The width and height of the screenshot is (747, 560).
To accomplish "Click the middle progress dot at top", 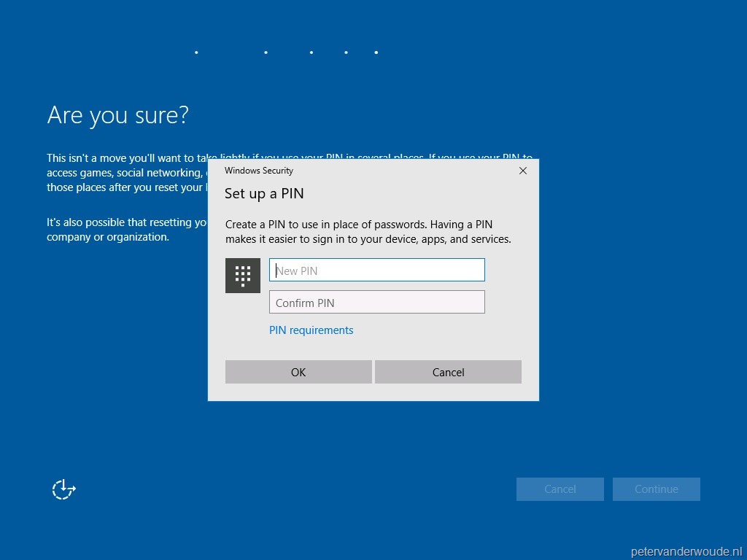I will pos(311,52).
